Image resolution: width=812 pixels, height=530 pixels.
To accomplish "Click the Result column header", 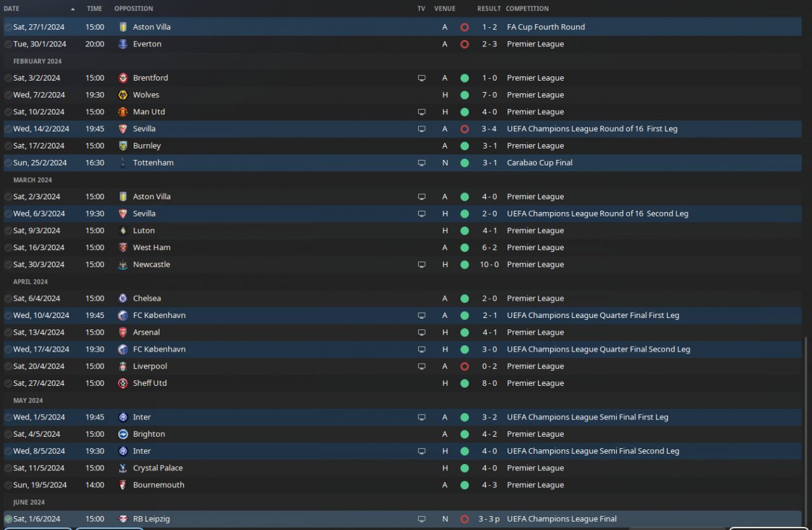I will (488, 9).
